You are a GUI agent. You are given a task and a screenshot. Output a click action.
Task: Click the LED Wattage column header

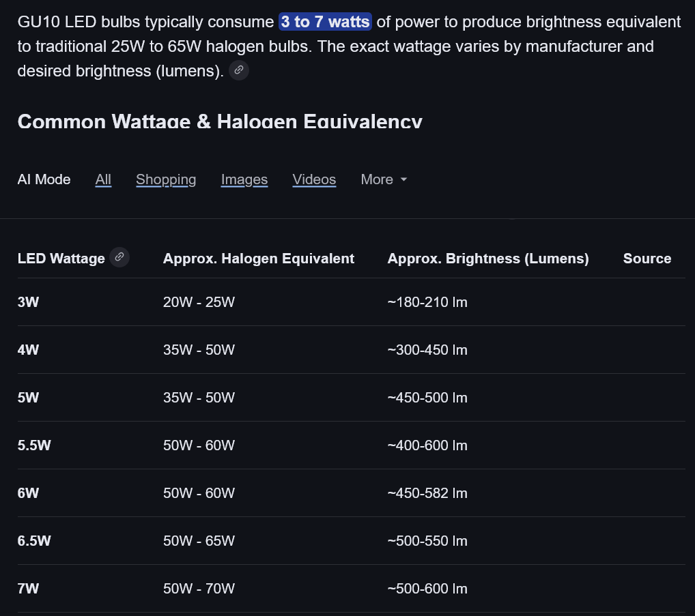[x=61, y=259]
